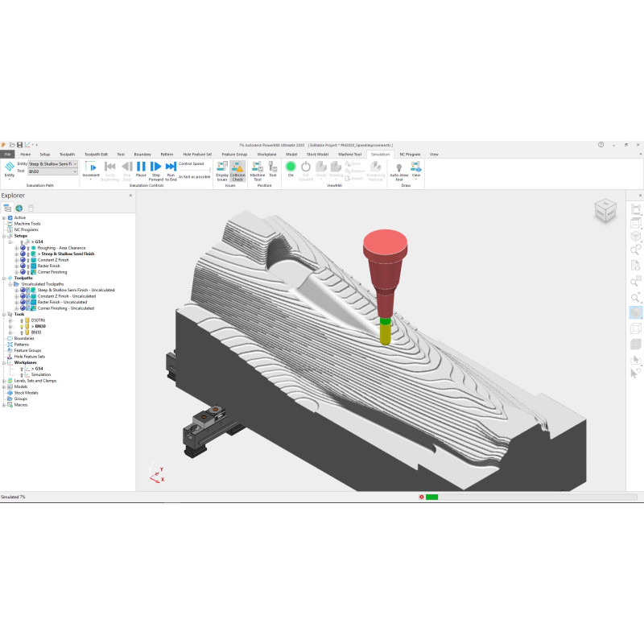Collapse the Toolpaths tree node

pos(4,278)
